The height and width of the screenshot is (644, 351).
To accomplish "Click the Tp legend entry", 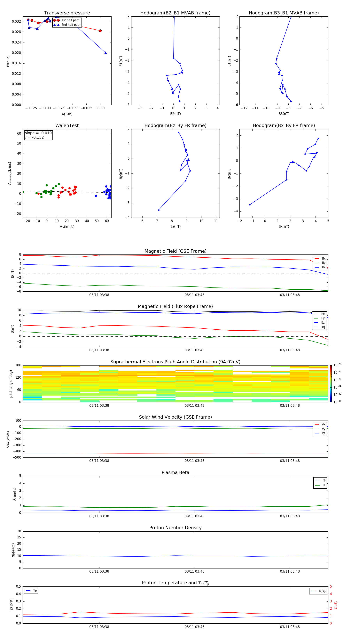I will [x=31, y=591].
